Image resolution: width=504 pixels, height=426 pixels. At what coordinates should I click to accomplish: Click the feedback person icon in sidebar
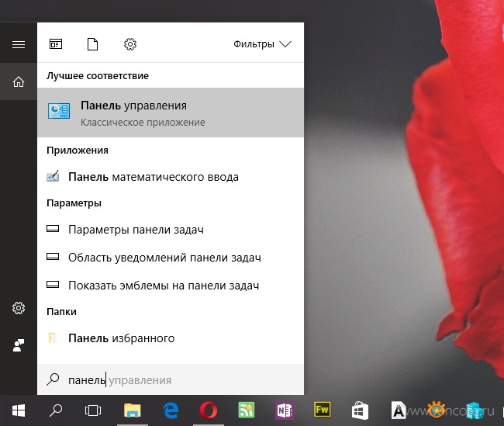[x=19, y=345]
